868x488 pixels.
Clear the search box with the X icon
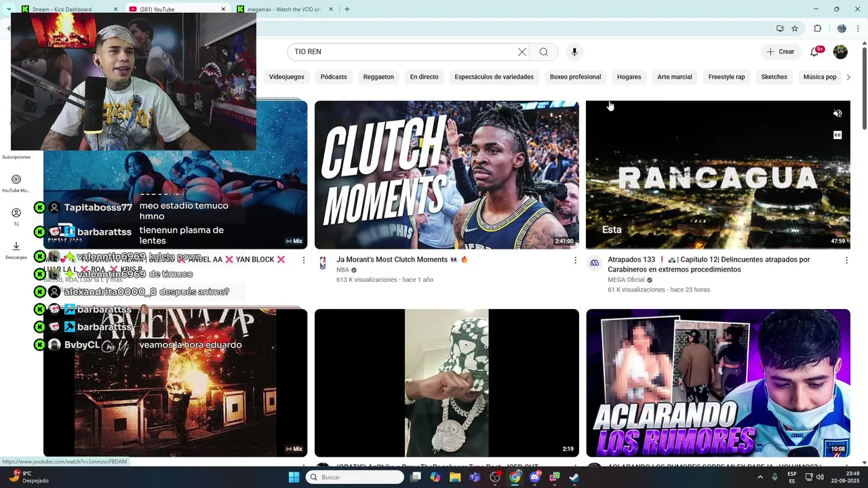tap(522, 52)
